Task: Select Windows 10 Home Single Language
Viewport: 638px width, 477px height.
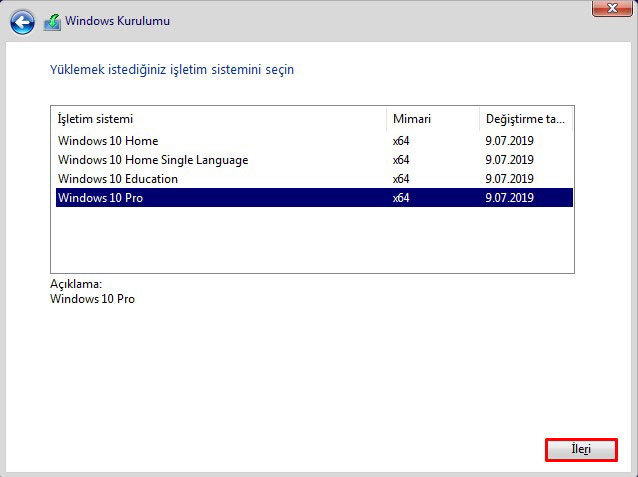Action: pyautogui.click(x=314, y=160)
